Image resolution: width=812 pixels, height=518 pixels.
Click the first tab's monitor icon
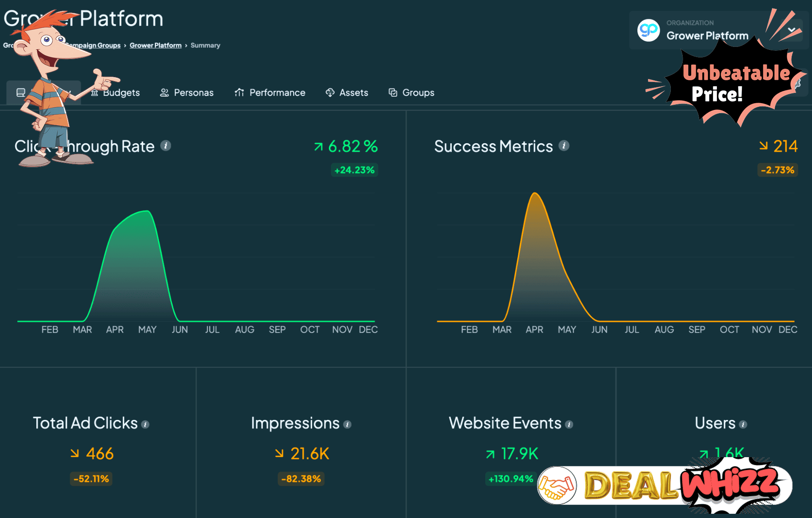[x=21, y=93]
